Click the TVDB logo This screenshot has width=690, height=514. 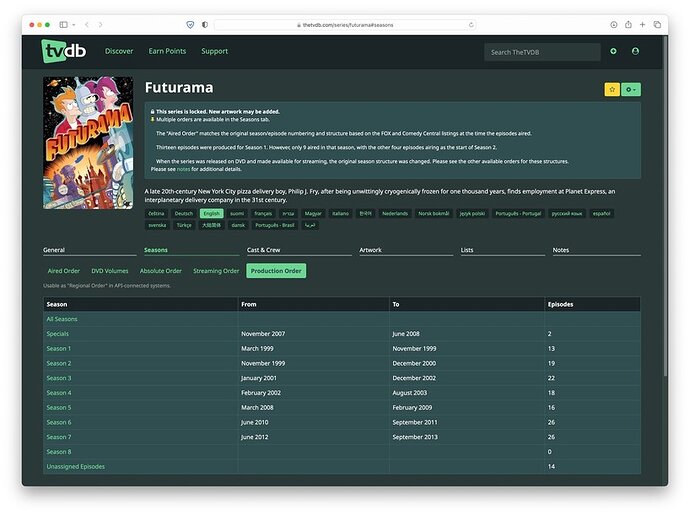click(x=64, y=51)
